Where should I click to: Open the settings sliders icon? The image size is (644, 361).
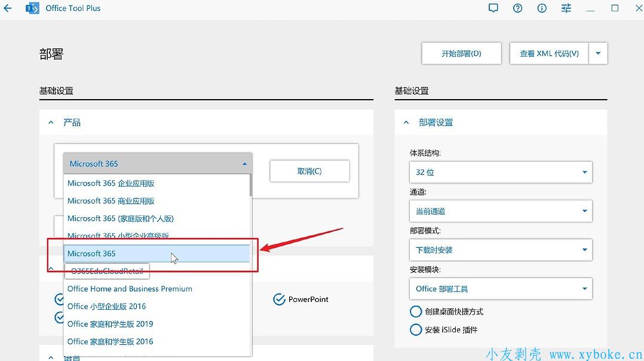point(566,8)
